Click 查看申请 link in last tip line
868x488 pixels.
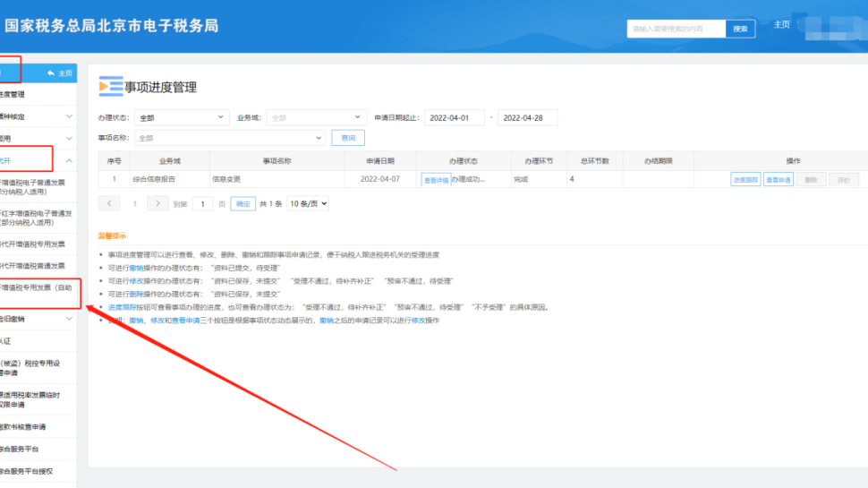coord(186,321)
